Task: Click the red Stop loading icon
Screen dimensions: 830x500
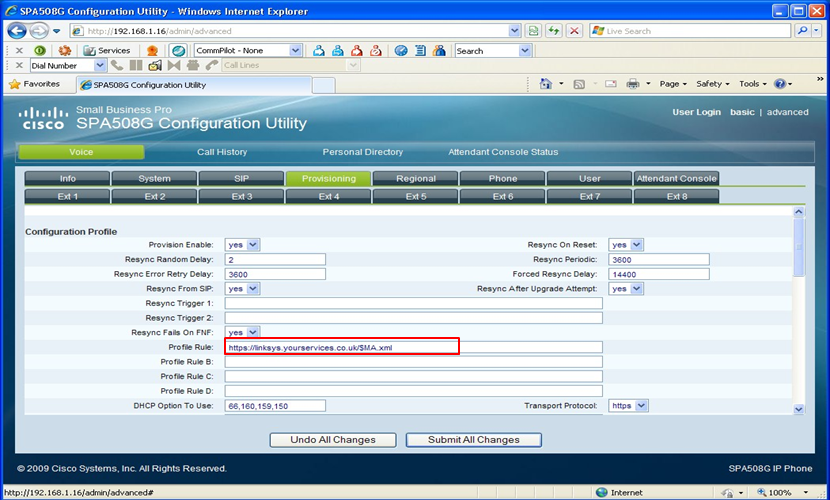Action: pos(574,31)
